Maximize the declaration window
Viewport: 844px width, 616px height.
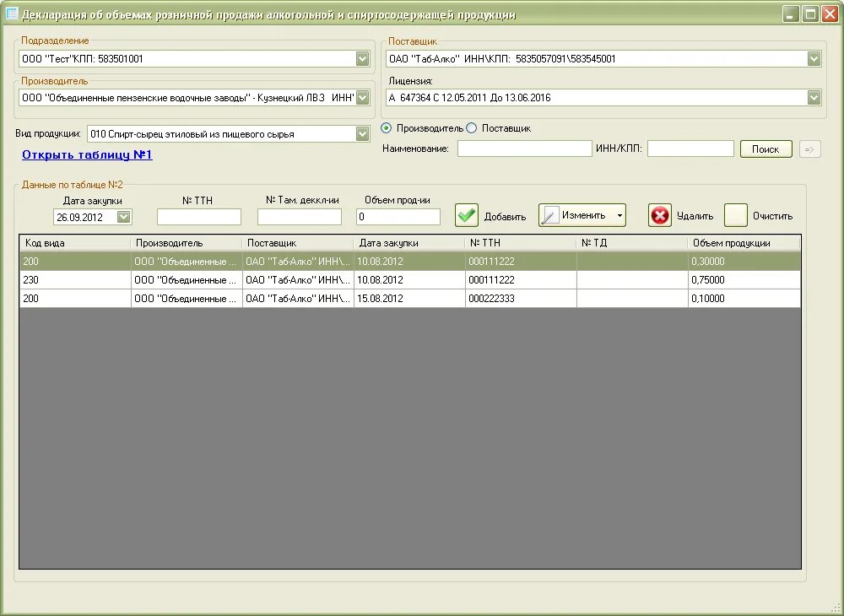(810, 14)
